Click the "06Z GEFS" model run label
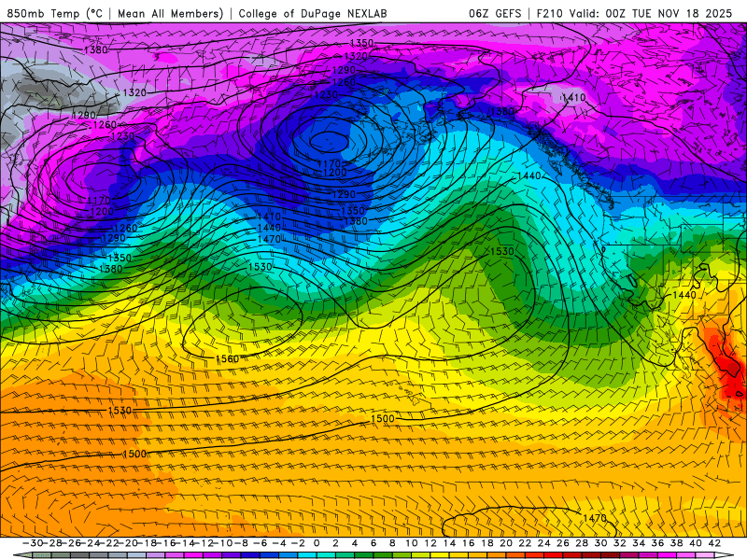Viewport: 747px width, 560px height. pyautogui.click(x=495, y=13)
